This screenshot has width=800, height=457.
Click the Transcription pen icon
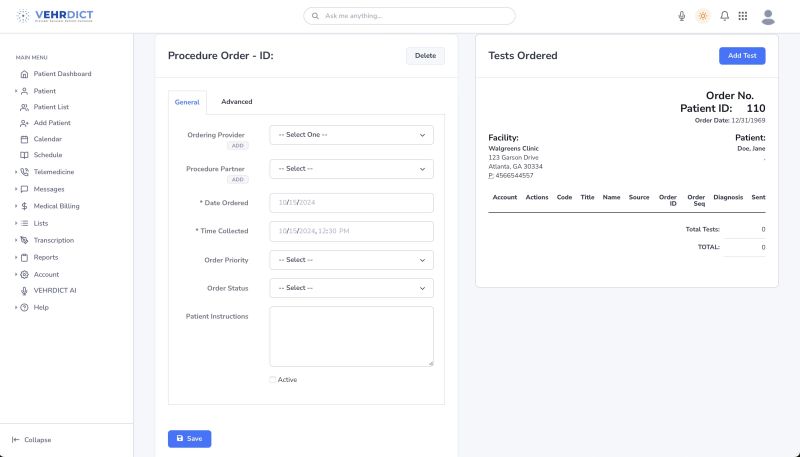tap(24, 240)
